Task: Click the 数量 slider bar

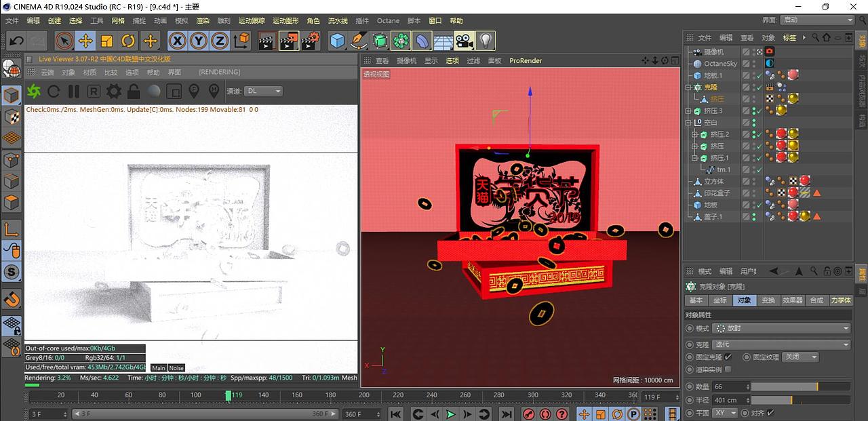Action: [x=800, y=386]
